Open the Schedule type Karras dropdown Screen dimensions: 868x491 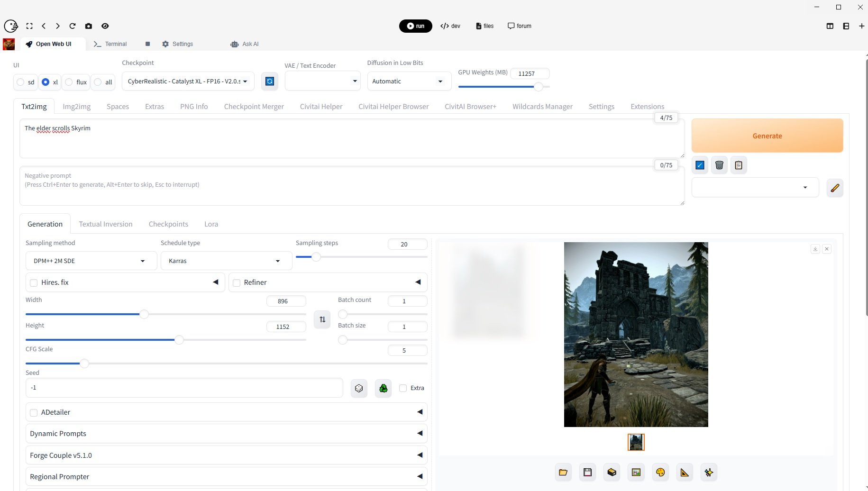[x=226, y=261]
